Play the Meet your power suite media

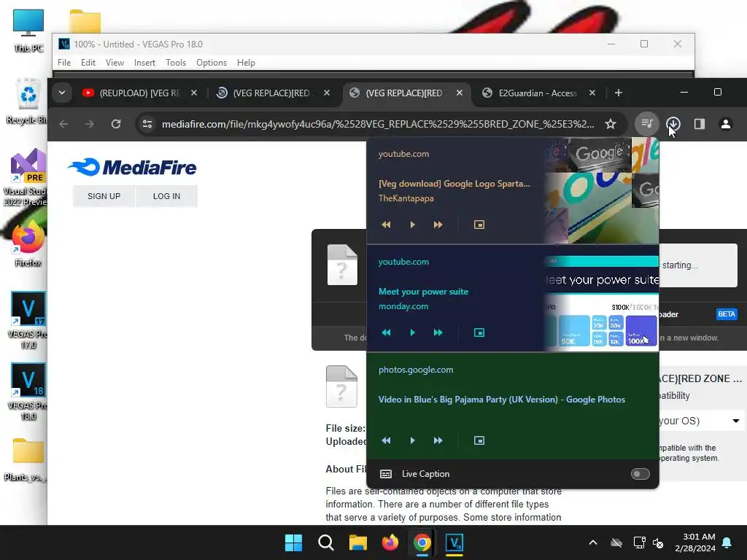413,332
